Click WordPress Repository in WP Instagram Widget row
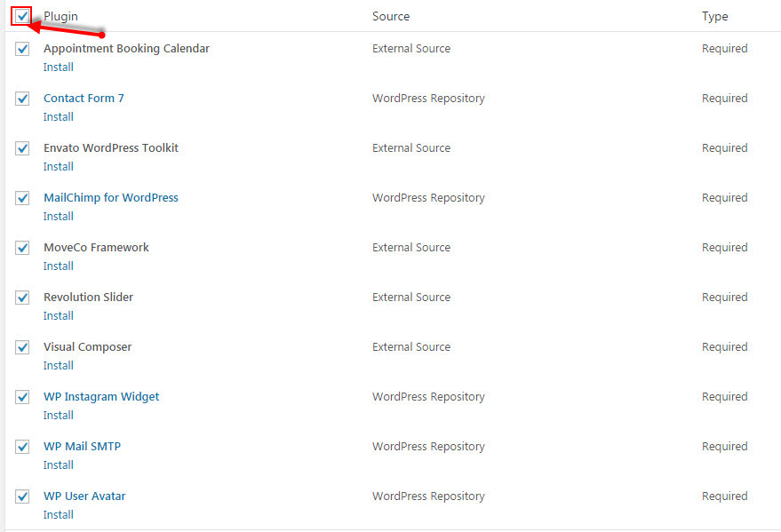781x532 pixels. click(x=428, y=397)
